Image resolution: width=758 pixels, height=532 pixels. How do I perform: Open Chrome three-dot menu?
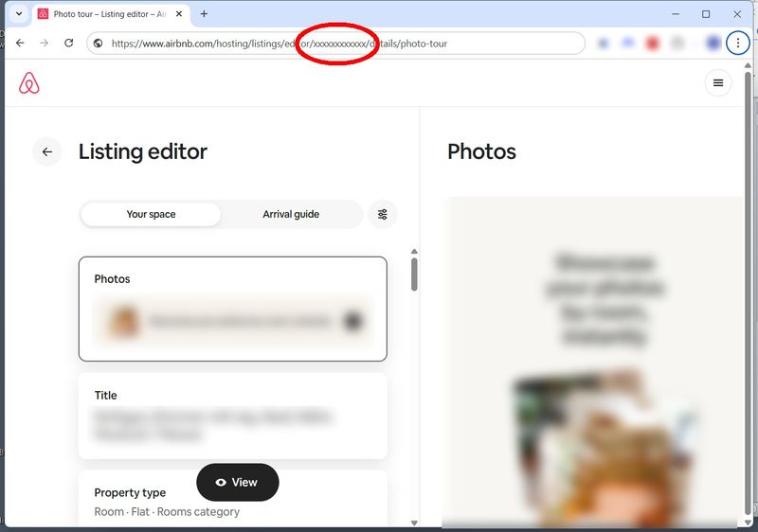click(x=737, y=44)
